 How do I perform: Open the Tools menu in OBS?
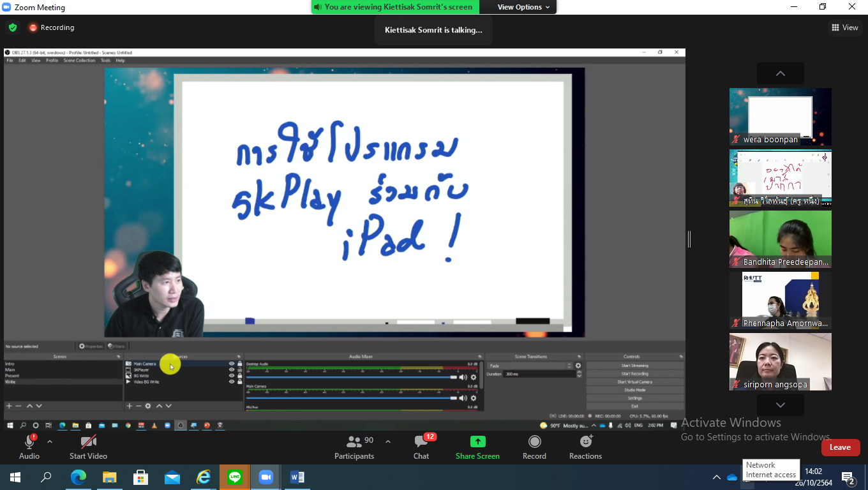coord(105,61)
